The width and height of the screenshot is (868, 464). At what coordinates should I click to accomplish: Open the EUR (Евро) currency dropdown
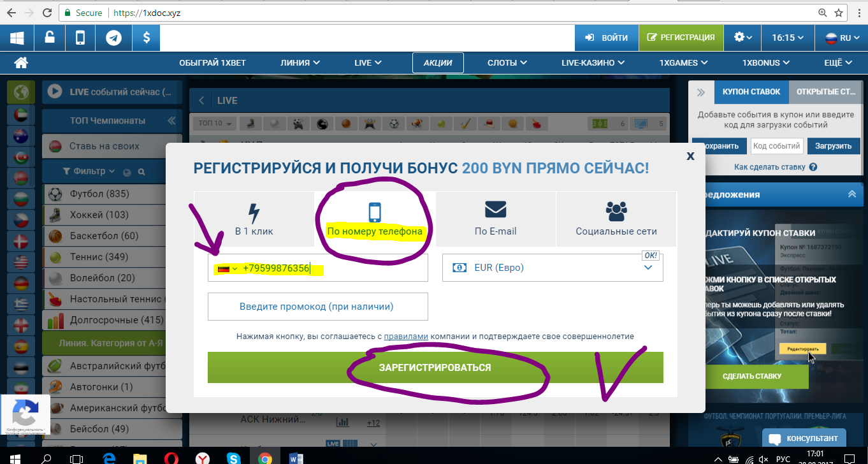(x=553, y=268)
